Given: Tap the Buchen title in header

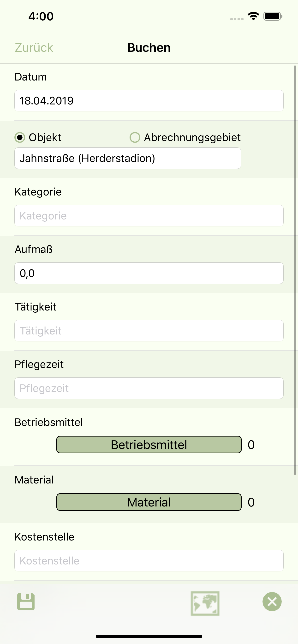Looking at the screenshot, I should click(x=149, y=47).
